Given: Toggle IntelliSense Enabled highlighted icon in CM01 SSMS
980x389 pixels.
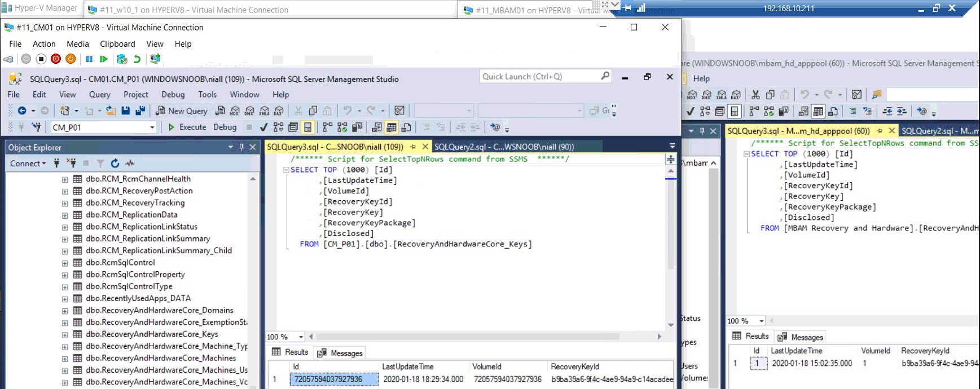Looking at the screenshot, I should [307, 127].
